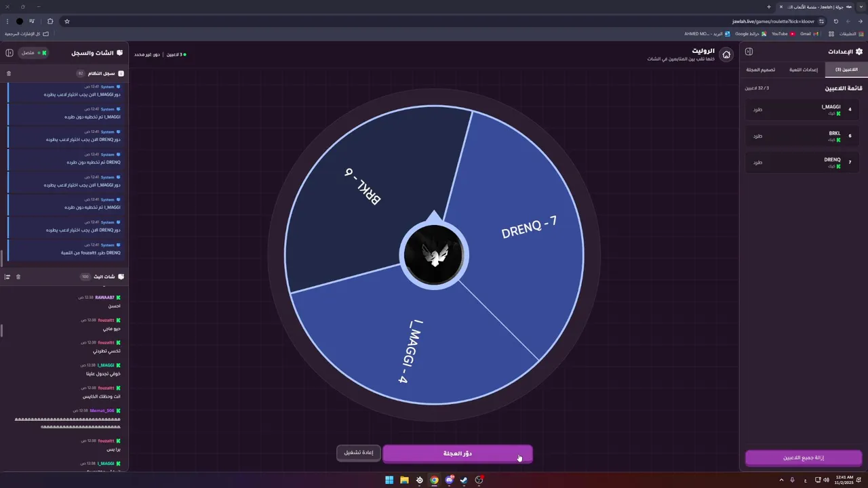Viewport: 868px width, 488px height.
Task: Select the DRENQ - 7 wheel segment
Action: pyautogui.click(x=529, y=227)
